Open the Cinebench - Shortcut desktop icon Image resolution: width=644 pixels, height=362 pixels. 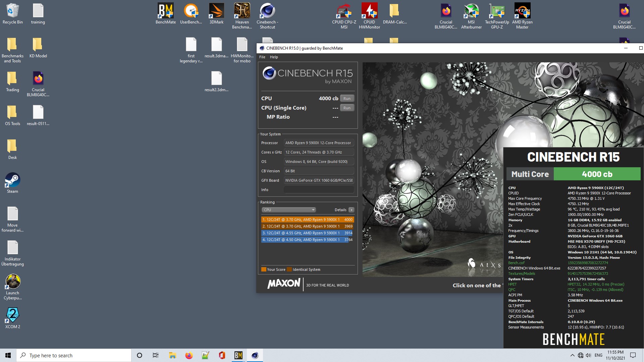coord(267,16)
